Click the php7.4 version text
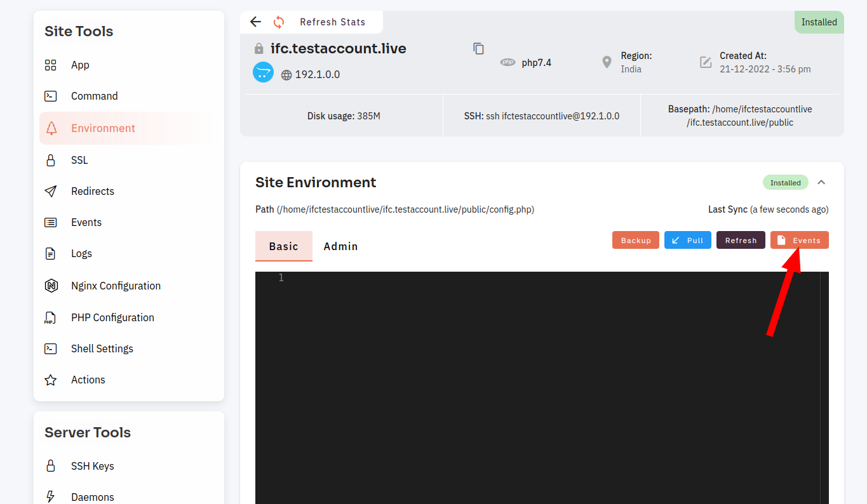 point(537,62)
